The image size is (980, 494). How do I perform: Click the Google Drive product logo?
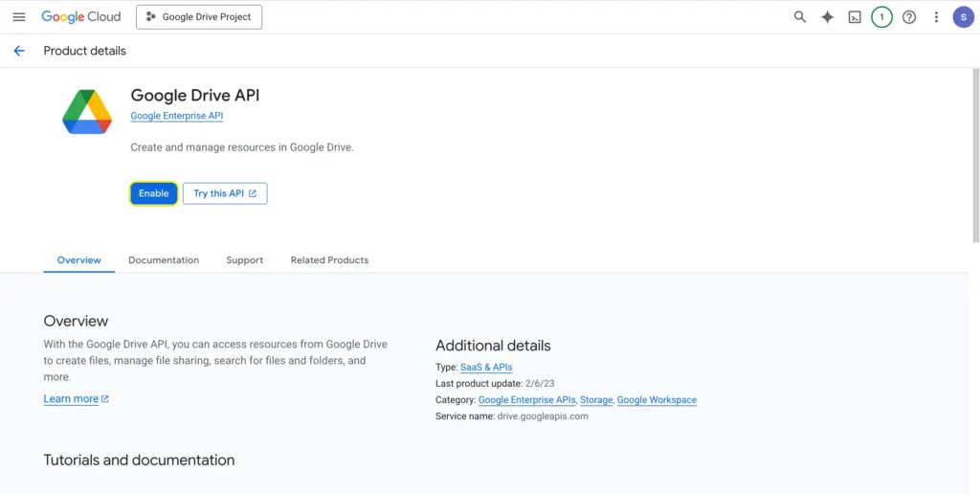(87, 111)
